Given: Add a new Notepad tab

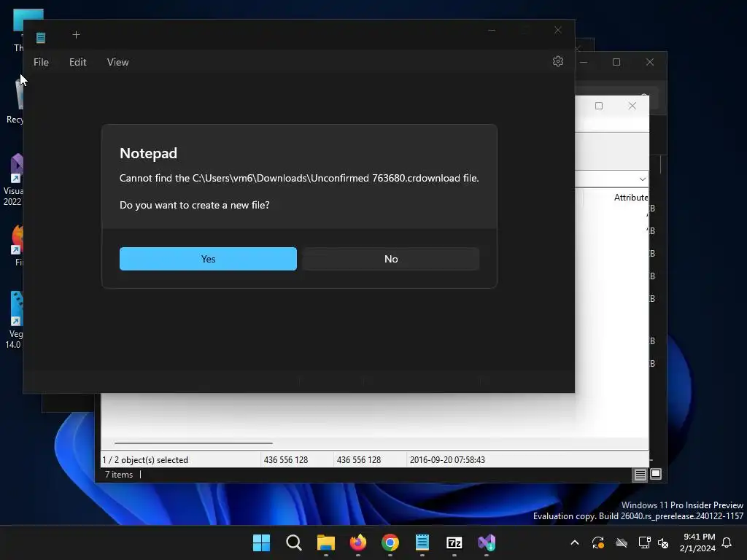Looking at the screenshot, I should [76, 35].
